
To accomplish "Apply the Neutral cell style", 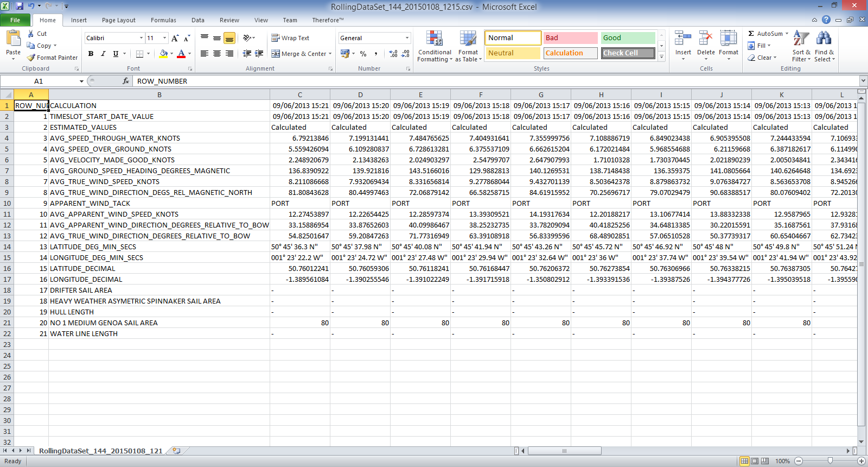I will coord(513,53).
